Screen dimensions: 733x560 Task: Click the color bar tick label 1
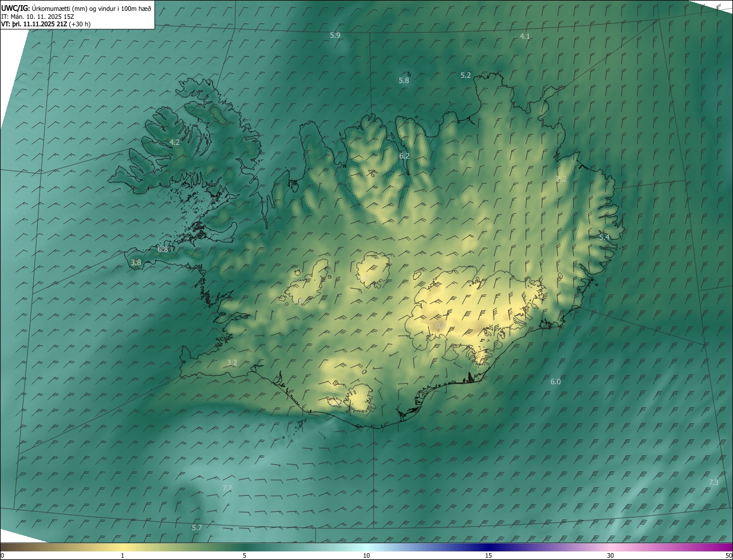(x=123, y=555)
